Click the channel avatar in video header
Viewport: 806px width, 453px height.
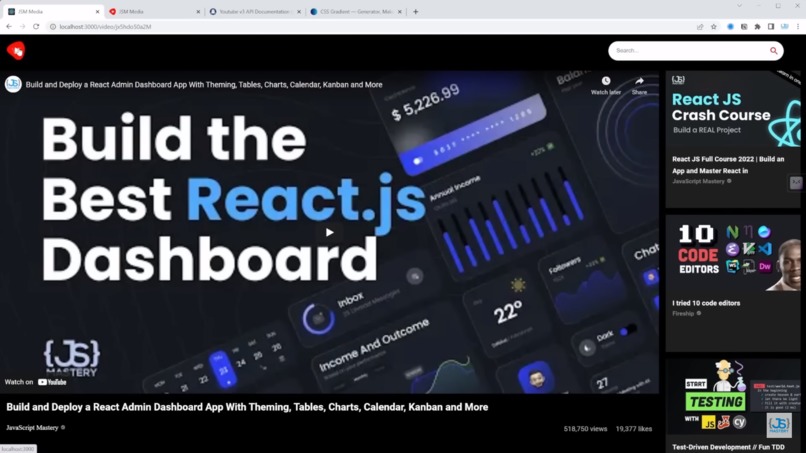[x=13, y=84]
